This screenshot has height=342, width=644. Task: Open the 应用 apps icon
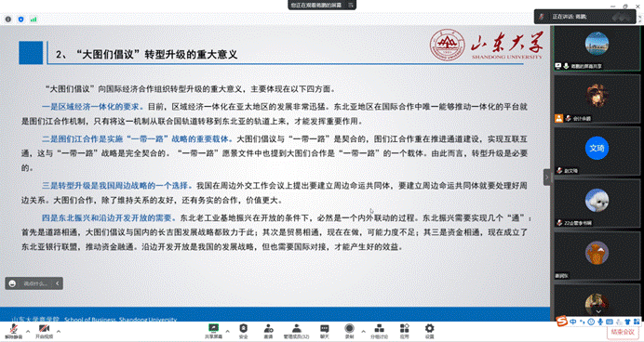[405, 332]
